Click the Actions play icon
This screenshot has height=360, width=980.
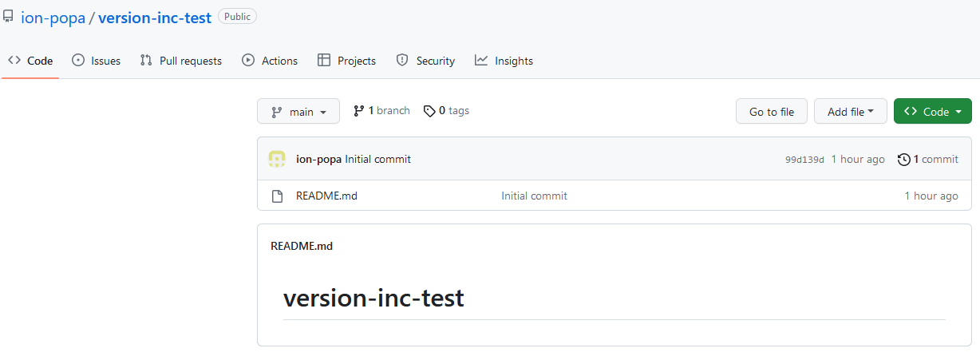pos(248,60)
